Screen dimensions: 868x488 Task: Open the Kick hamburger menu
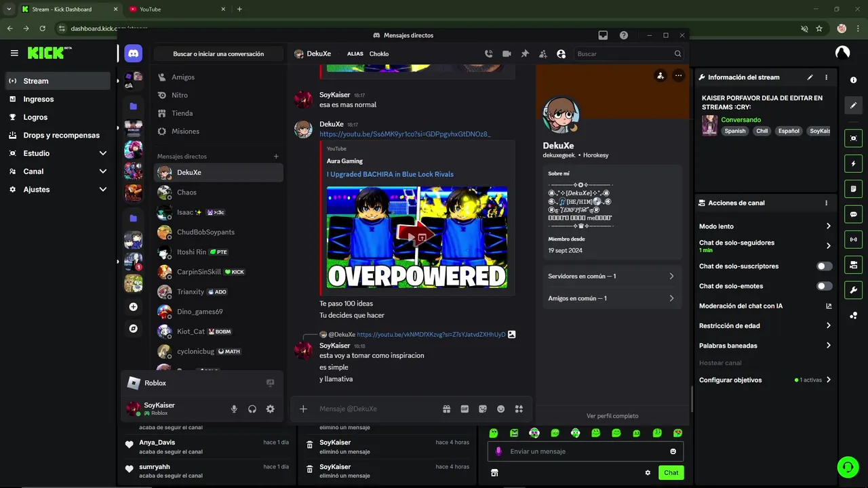click(14, 53)
